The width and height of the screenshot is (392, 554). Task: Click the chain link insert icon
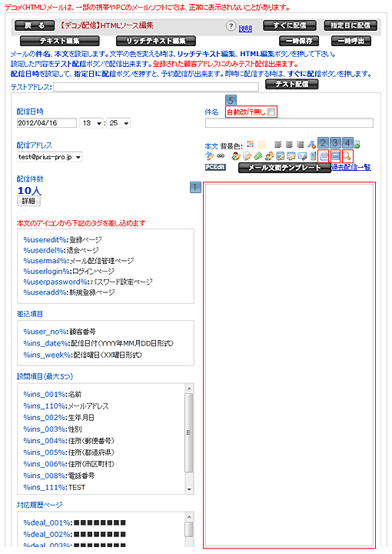coord(221,155)
